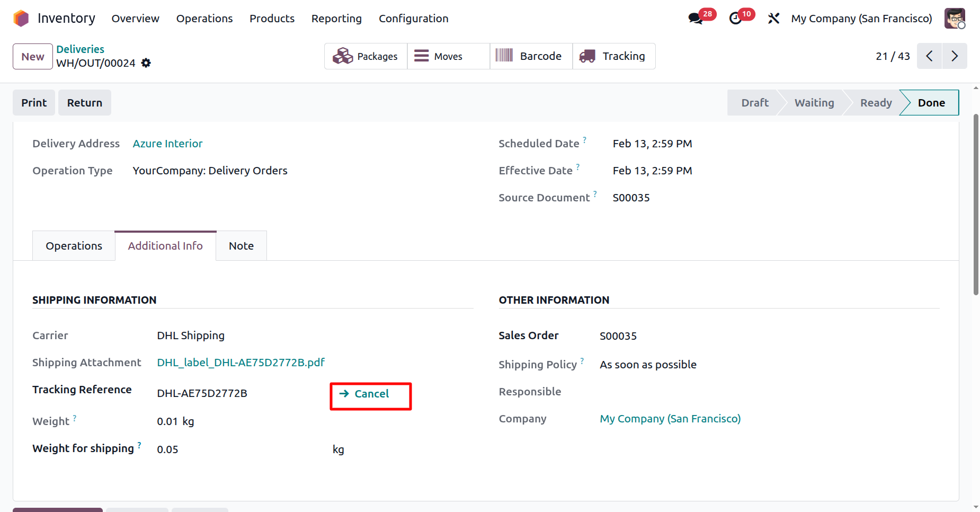Go to previous record arrow
The image size is (980, 512).
click(x=929, y=56)
